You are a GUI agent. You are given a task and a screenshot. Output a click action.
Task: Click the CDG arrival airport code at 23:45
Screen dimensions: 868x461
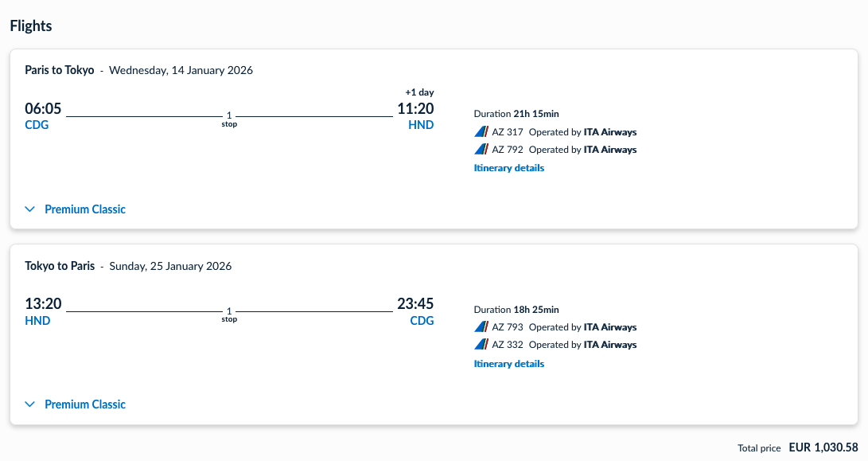click(422, 321)
